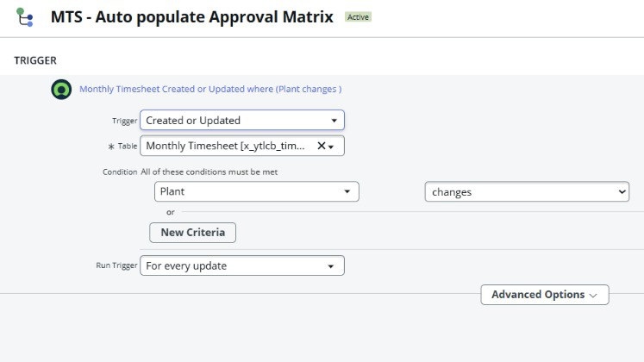Open the Plant field dropdown

coord(257,192)
